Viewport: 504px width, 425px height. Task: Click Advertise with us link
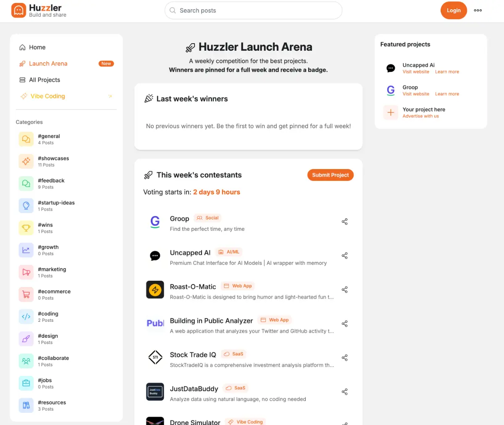[421, 116]
